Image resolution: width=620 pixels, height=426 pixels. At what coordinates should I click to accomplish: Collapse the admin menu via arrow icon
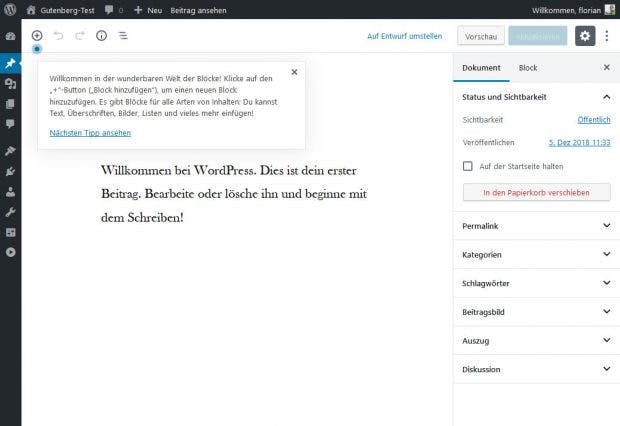(10, 252)
